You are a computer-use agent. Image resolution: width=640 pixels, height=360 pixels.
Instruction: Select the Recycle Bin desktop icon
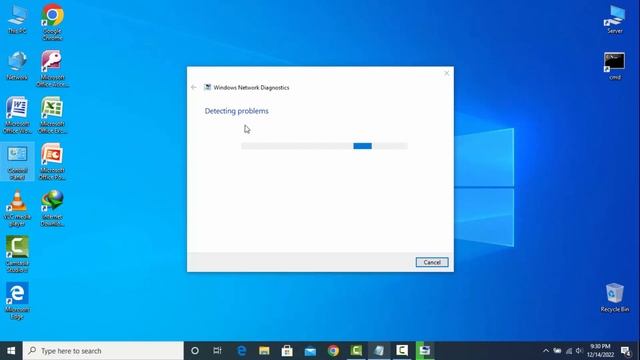coord(615,298)
